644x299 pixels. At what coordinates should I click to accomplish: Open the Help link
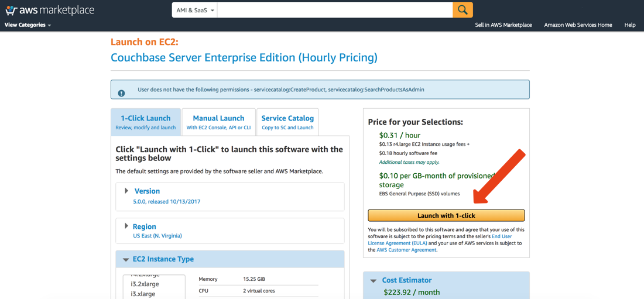point(629,25)
